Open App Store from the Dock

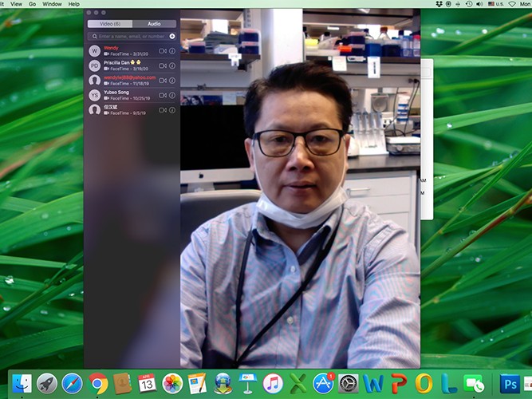323,384
